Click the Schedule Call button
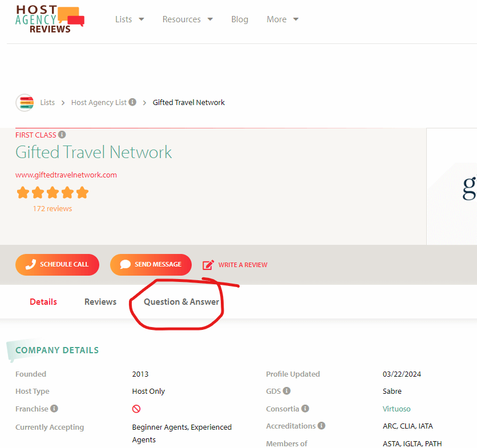Image resolution: width=477 pixels, height=448 pixels. point(57,265)
